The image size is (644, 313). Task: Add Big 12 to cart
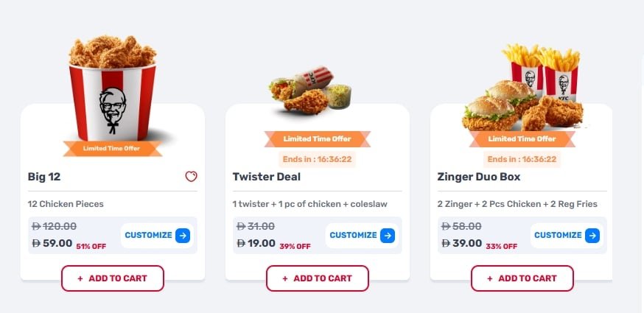click(113, 278)
